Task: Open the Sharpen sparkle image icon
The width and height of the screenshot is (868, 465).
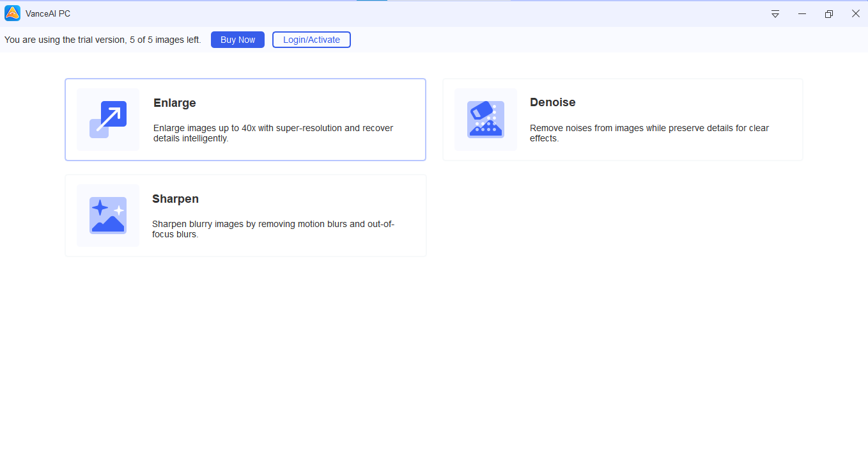Action: pyautogui.click(x=108, y=216)
